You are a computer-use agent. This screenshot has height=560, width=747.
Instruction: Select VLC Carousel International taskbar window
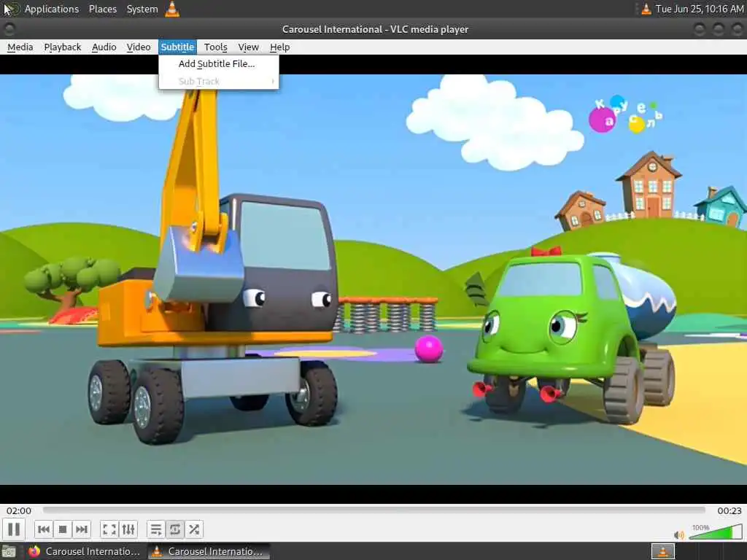click(x=208, y=551)
